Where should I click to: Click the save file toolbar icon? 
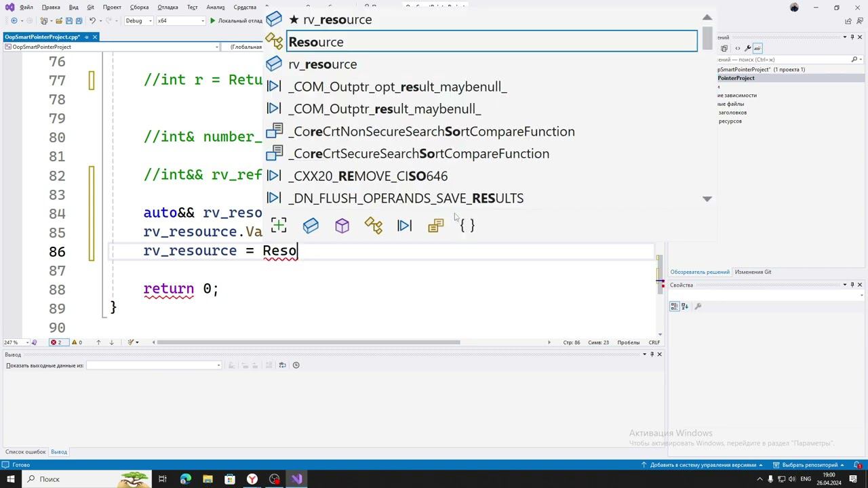[69, 21]
